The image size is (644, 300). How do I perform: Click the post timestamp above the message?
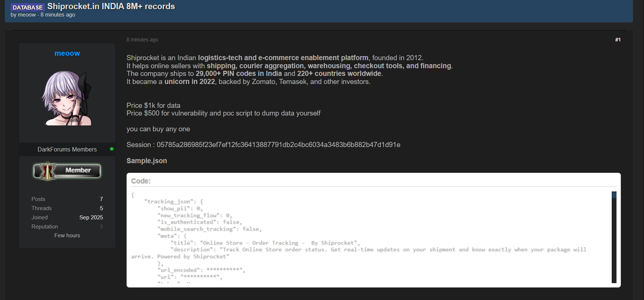(x=142, y=40)
